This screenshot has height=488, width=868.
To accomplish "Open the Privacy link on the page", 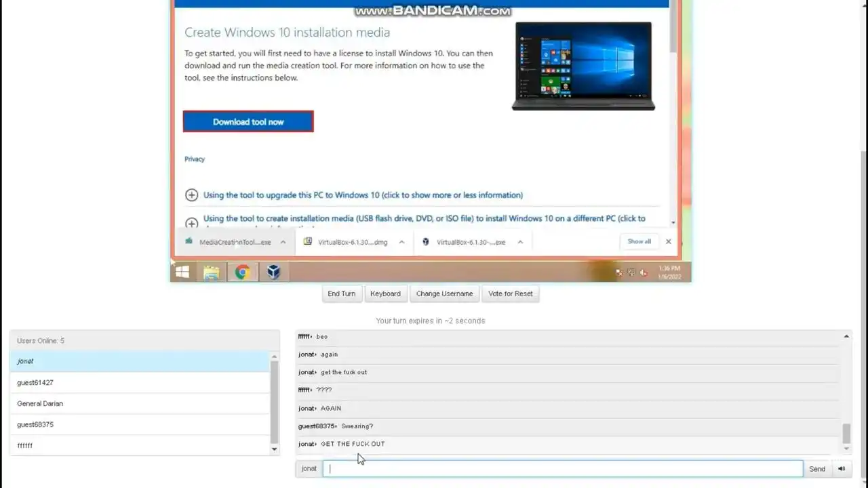I will click(195, 159).
